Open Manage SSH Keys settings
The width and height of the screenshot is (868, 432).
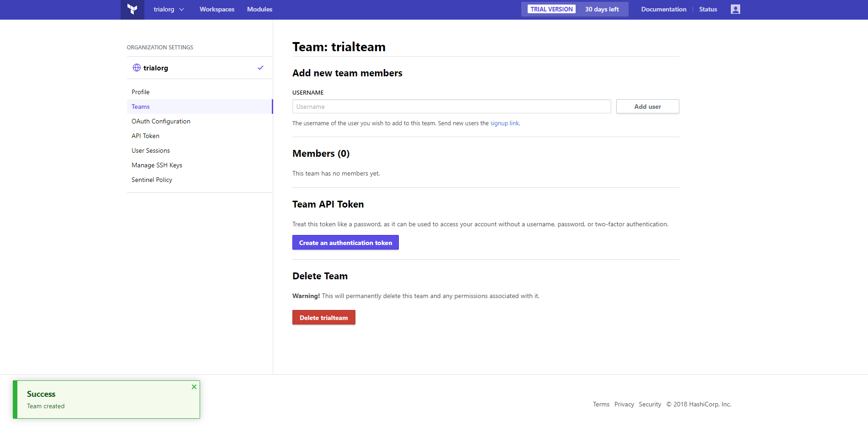click(200, 165)
